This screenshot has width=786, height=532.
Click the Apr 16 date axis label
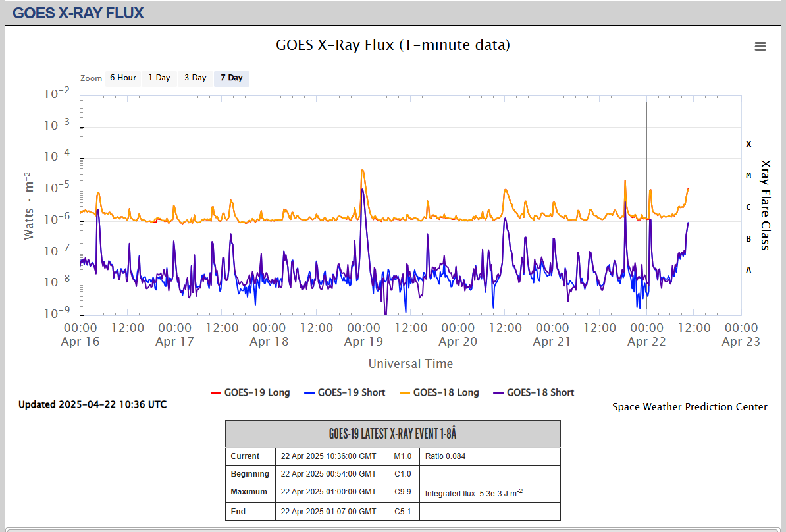[x=80, y=342]
